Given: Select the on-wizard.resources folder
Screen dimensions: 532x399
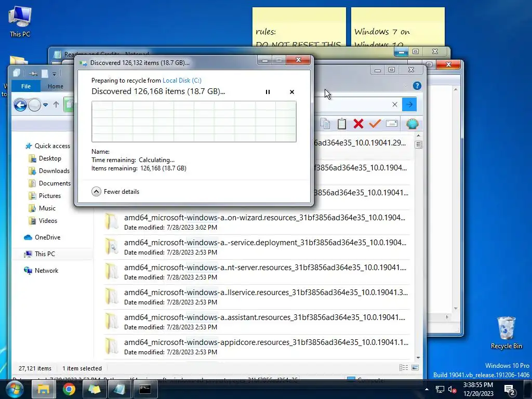Looking at the screenshot, I should [x=257, y=222].
